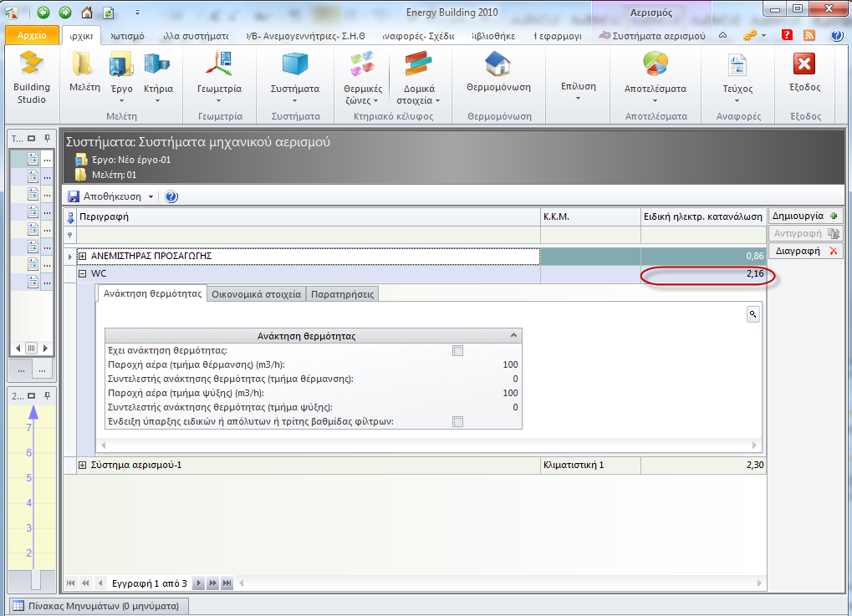Click the Έξοδος exit icon
Viewport: 852px width, 616px height.
pyautogui.click(x=804, y=65)
